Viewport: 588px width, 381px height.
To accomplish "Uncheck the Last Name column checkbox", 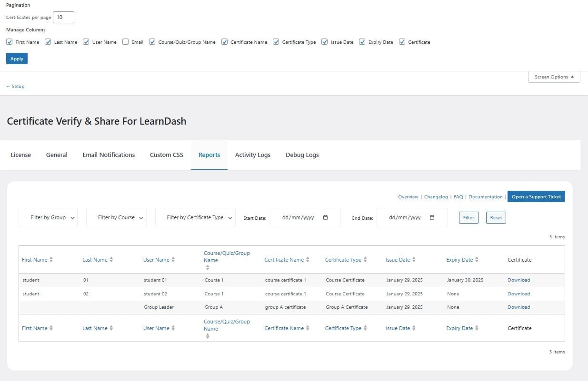I will (x=48, y=42).
